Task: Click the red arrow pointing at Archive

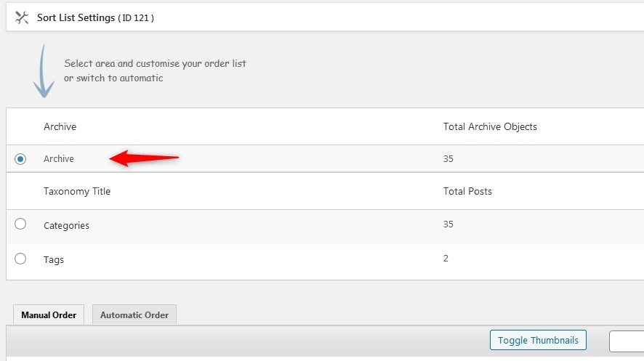Action: click(x=144, y=158)
